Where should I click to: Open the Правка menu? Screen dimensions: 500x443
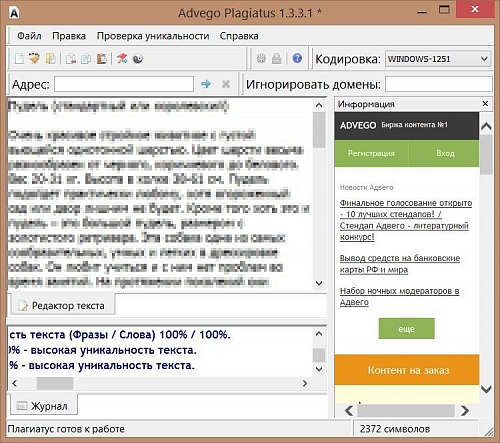click(69, 36)
